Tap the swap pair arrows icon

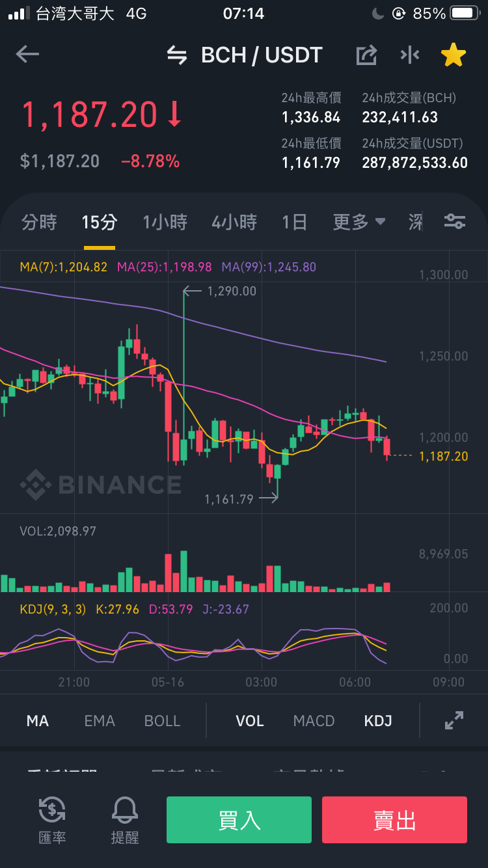point(177,55)
